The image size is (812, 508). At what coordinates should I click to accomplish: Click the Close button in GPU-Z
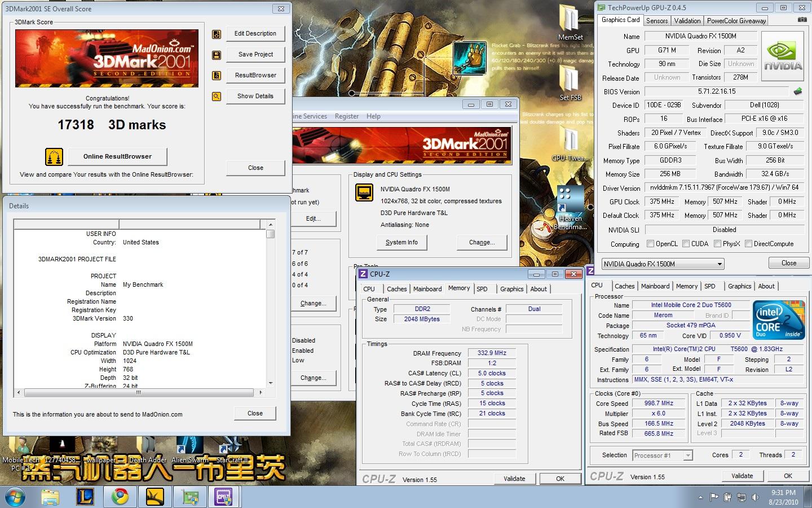click(789, 263)
